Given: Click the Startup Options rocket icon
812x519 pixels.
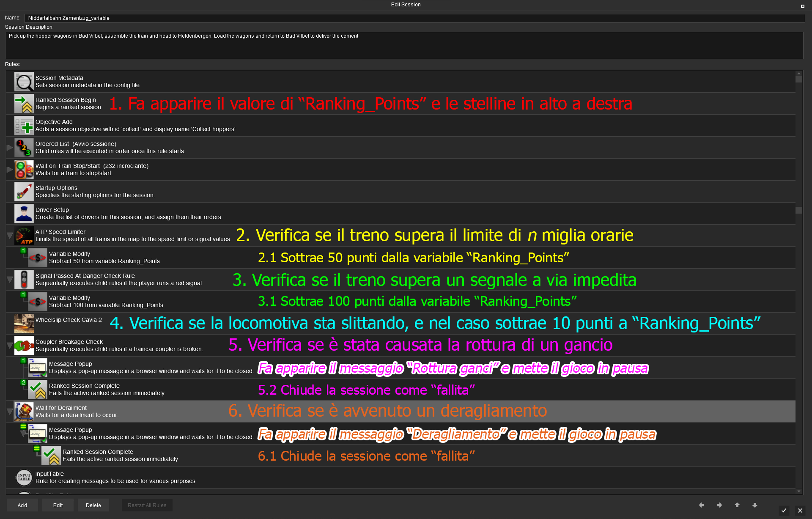Looking at the screenshot, I should tap(24, 192).
